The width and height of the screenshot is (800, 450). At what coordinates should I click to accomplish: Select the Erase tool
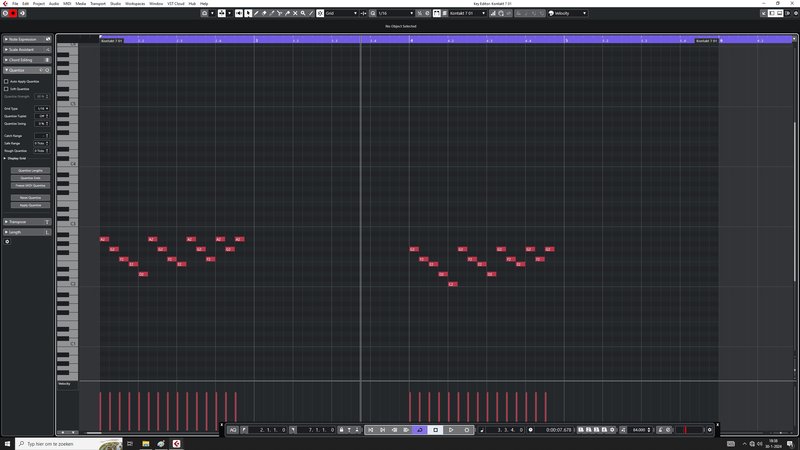coord(264,13)
